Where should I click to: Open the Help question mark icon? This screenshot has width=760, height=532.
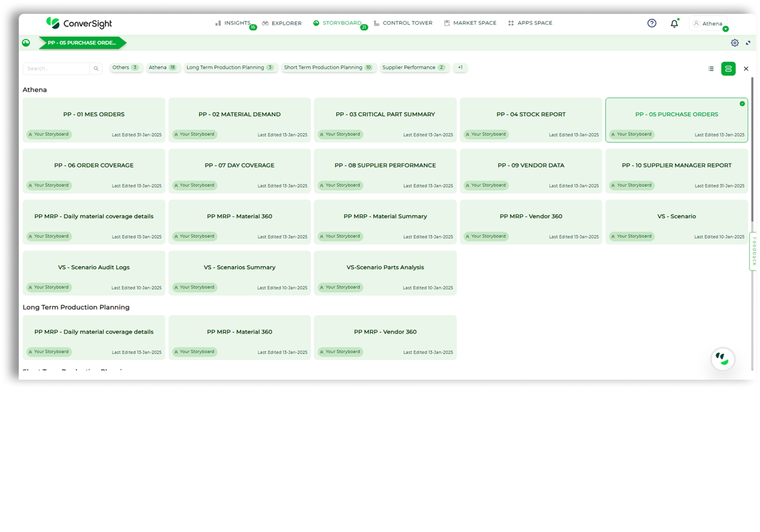click(651, 23)
